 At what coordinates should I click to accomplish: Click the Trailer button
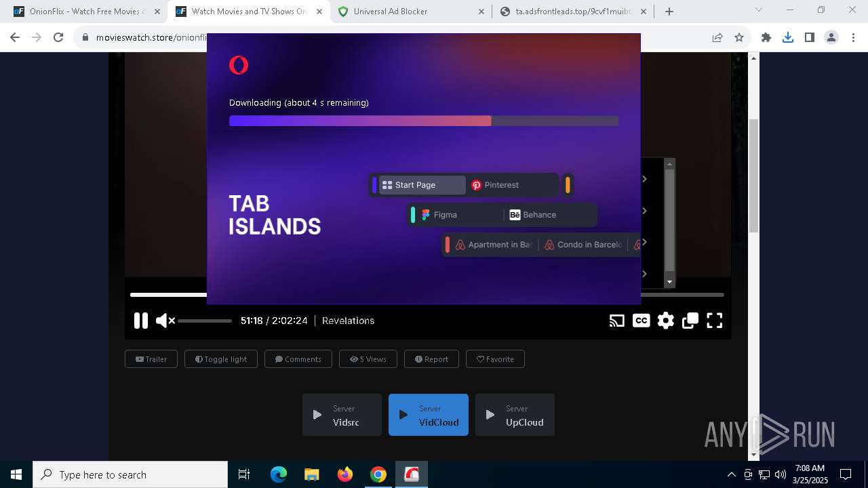point(151,359)
